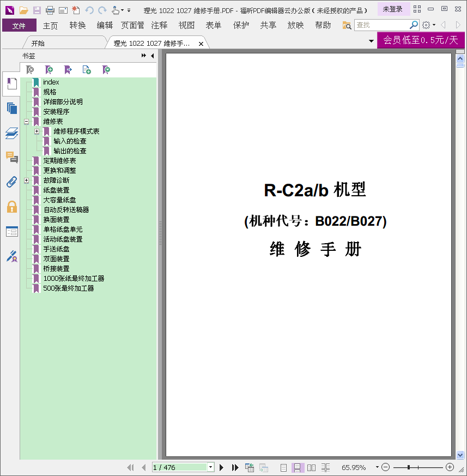Click the page-with-plus icon in bookmarks toolbar
This screenshot has width=467, height=476.
coord(87,70)
